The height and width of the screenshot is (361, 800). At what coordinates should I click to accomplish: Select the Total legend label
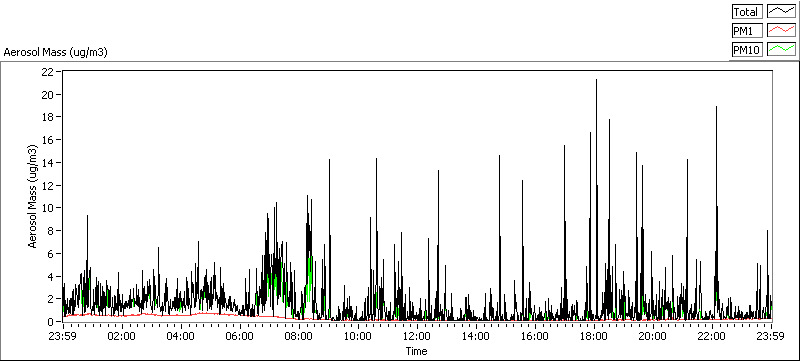(x=746, y=12)
